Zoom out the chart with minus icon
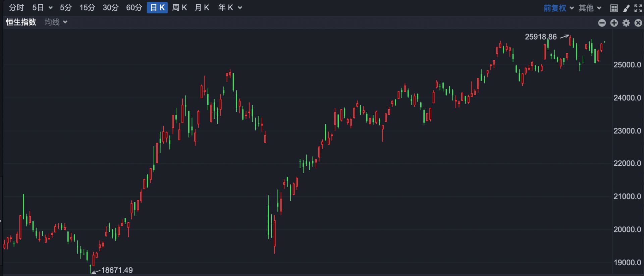Screen dimensions: 644x276 (x=602, y=23)
